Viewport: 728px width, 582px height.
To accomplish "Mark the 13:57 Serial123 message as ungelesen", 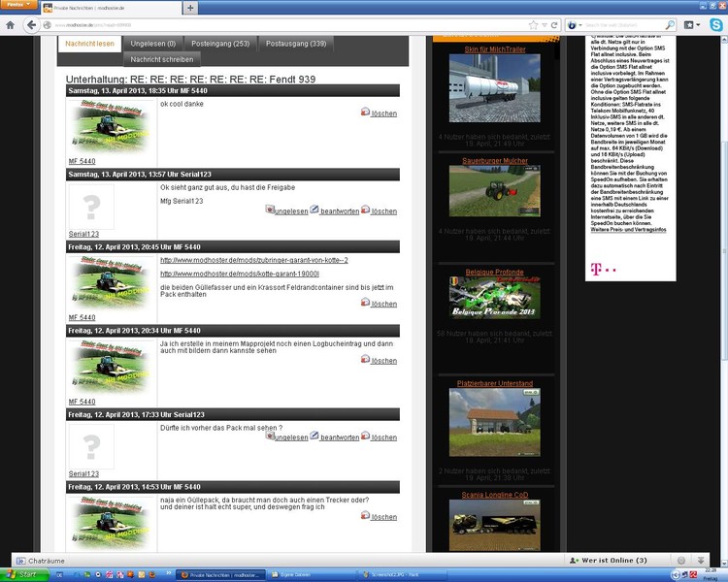I will (291, 211).
